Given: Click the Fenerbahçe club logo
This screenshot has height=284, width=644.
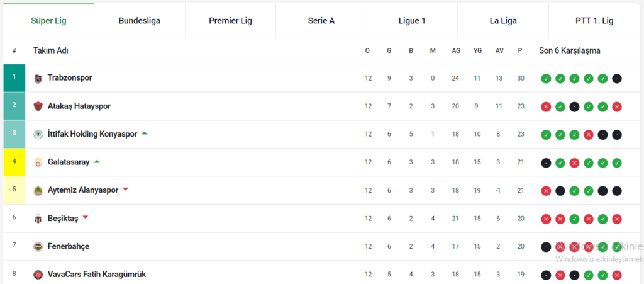Looking at the screenshot, I should (x=38, y=246).
